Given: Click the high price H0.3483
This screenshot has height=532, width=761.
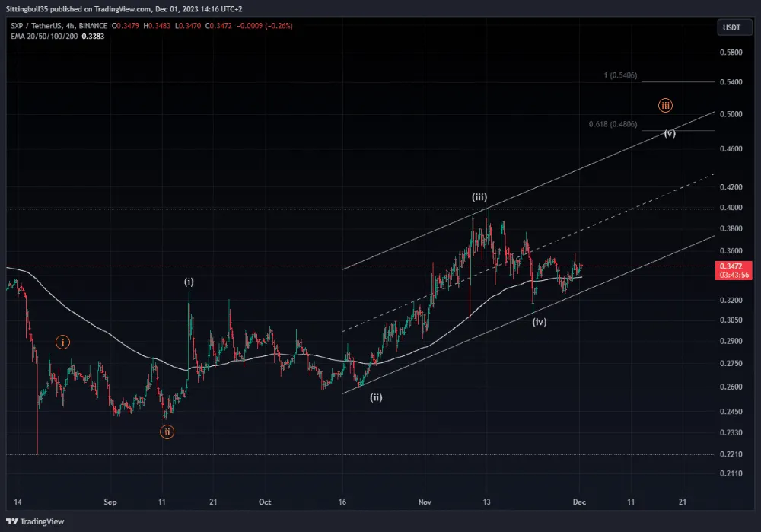Looking at the screenshot, I should 157,26.
